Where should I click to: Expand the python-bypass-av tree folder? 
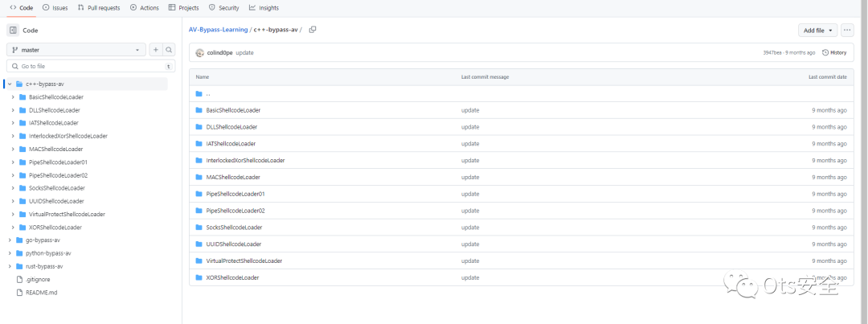10,253
